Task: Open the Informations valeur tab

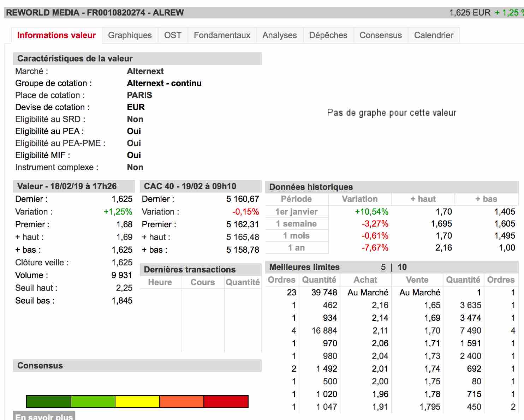Action: (x=56, y=35)
